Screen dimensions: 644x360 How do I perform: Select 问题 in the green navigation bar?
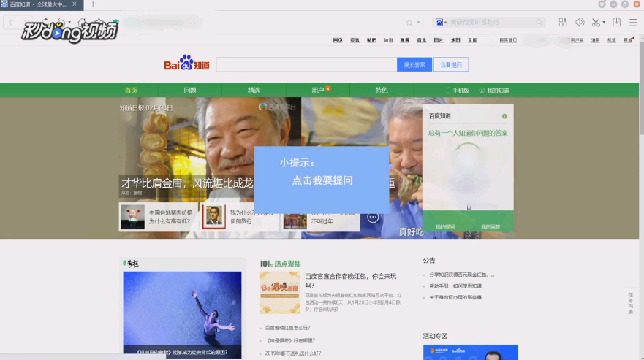click(x=190, y=91)
